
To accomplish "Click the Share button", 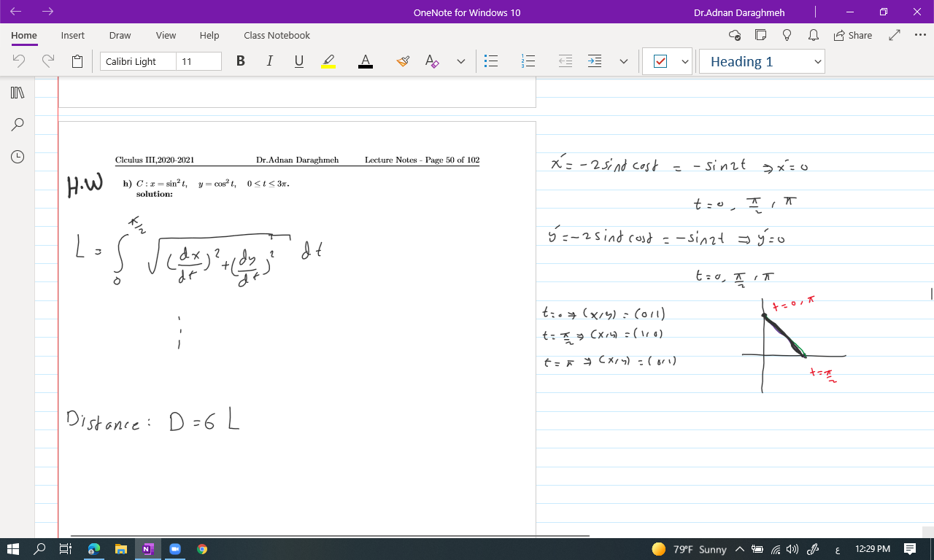I will tap(852, 35).
